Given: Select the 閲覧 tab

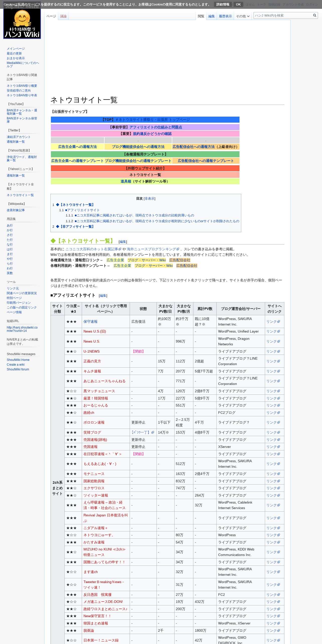Looking at the screenshot, I should (x=201, y=16).
